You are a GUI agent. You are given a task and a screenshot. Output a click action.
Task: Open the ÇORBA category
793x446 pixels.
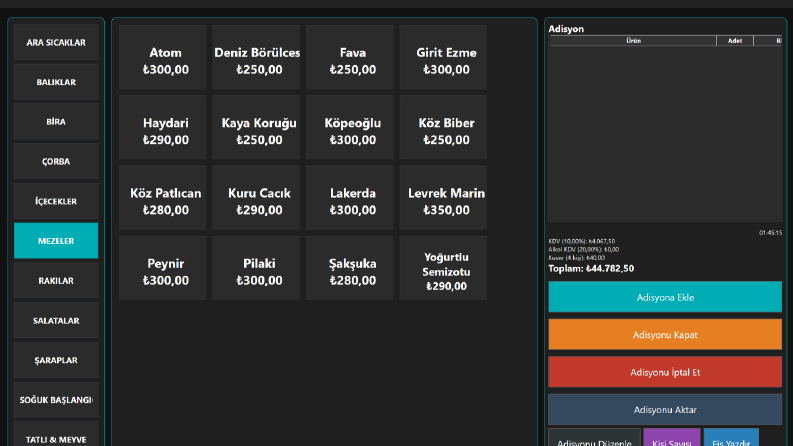click(x=56, y=161)
